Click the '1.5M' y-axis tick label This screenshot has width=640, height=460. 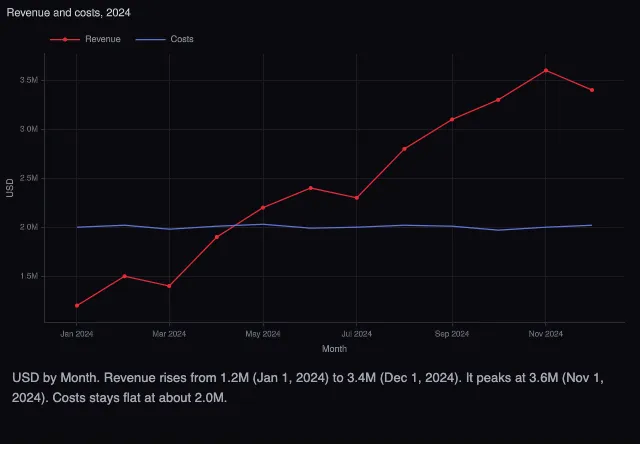(29, 276)
